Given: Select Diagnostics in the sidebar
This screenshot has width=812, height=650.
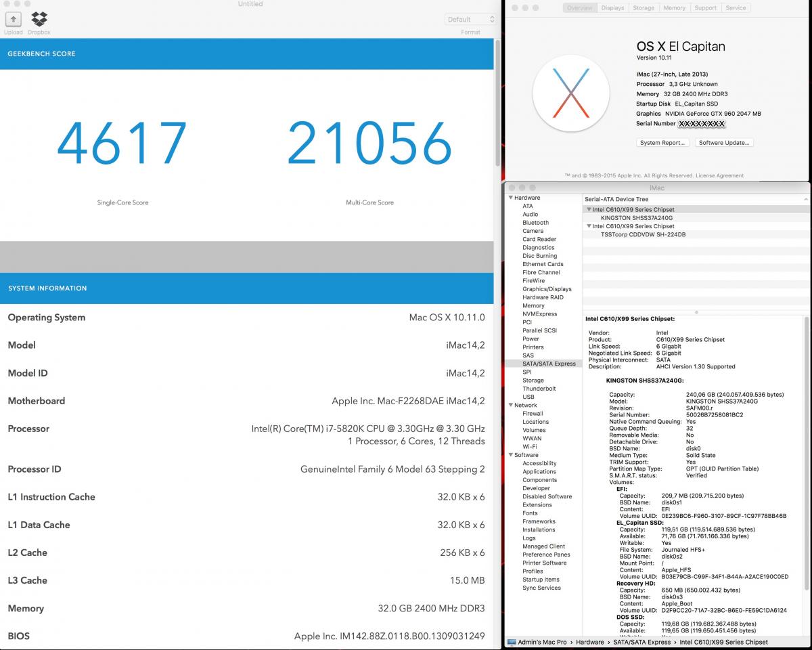Looking at the screenshot, I should [x=539, y=247].
